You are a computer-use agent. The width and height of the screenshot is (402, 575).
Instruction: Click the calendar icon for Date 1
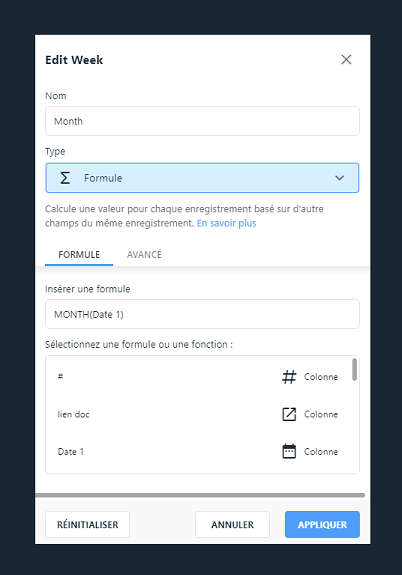[x=289, y=451]
